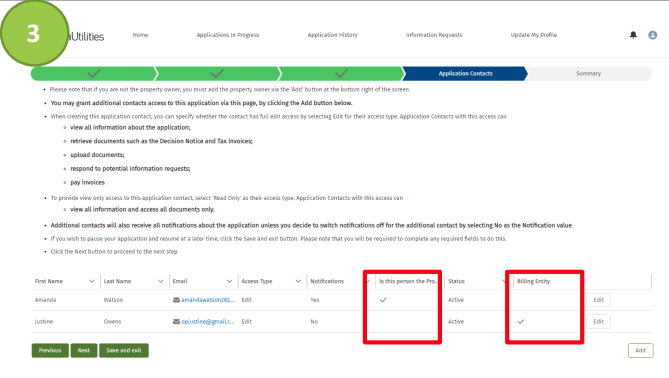Click the Billing Entity column header

pyautogui.click(x=533, y=281)
